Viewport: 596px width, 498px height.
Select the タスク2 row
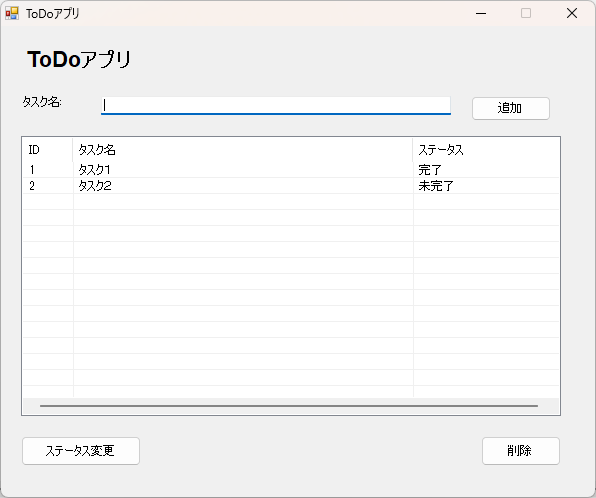coord(291,186)
